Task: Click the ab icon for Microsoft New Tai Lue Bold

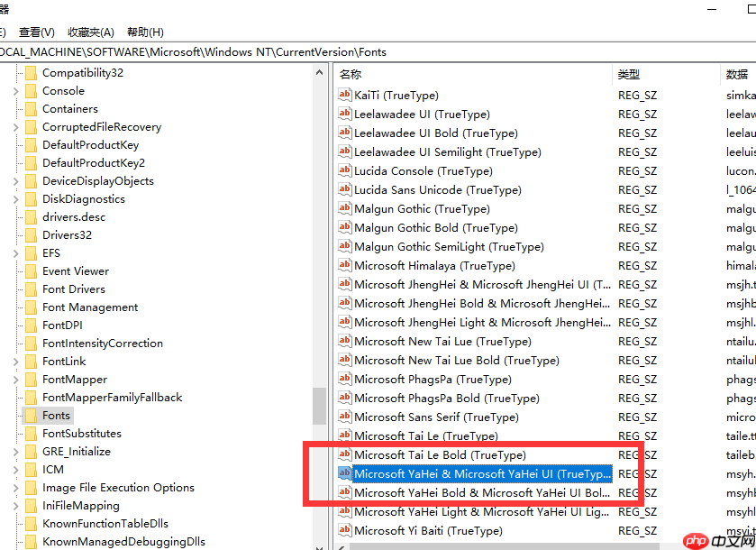Action: pyautogui.click(x=344, y=360)
